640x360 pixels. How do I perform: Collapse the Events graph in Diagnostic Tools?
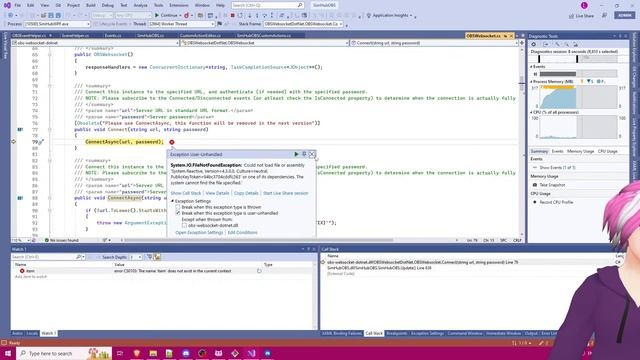(531, 67)
